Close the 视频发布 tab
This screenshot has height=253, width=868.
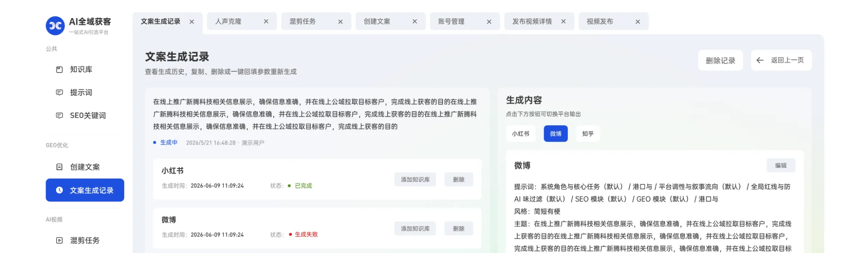(638, 22)
